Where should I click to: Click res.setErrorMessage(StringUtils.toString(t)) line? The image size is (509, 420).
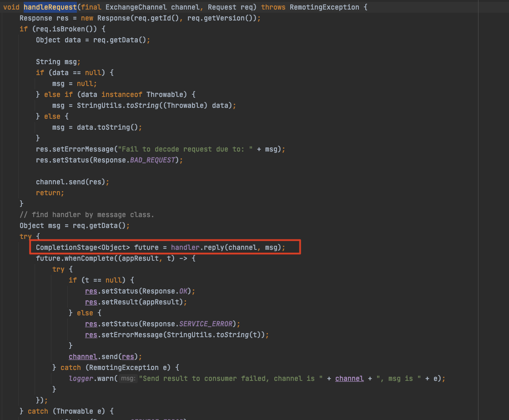click(x=177, y=335)
